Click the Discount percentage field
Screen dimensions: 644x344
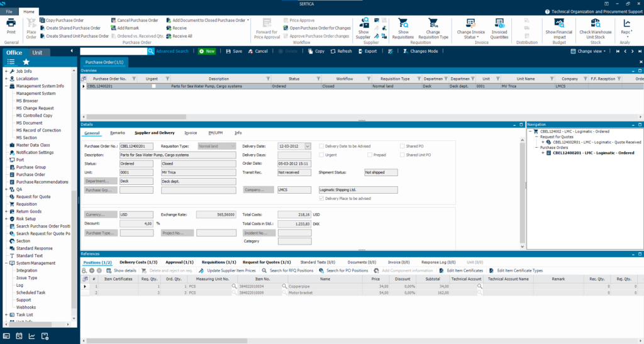tap(136, 224)
